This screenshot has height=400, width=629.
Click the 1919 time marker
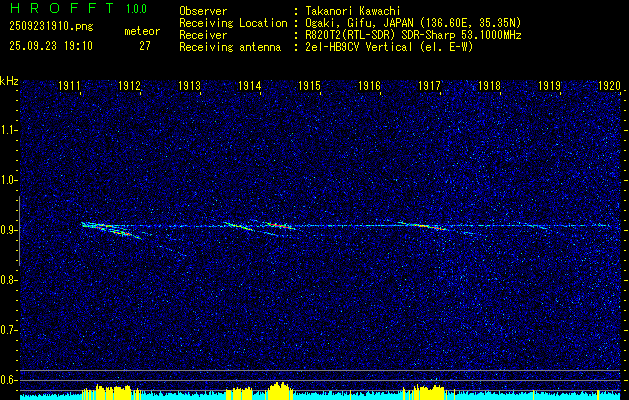549,86
